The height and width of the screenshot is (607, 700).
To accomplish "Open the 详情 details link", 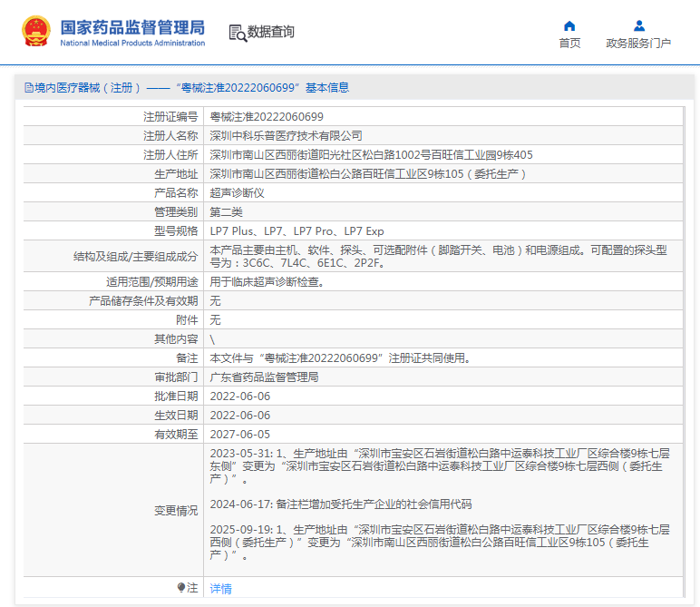I will coord(220,589).
